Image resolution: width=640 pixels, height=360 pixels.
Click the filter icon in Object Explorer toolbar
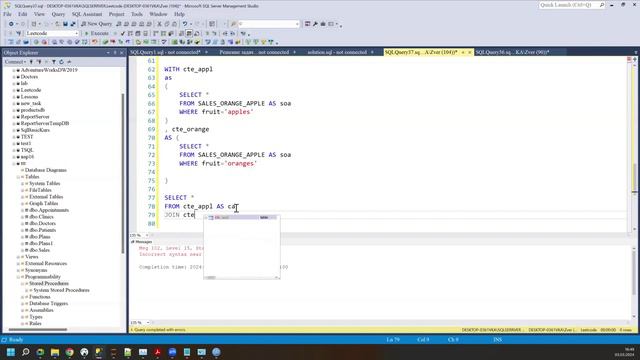(x=53, y=62)
